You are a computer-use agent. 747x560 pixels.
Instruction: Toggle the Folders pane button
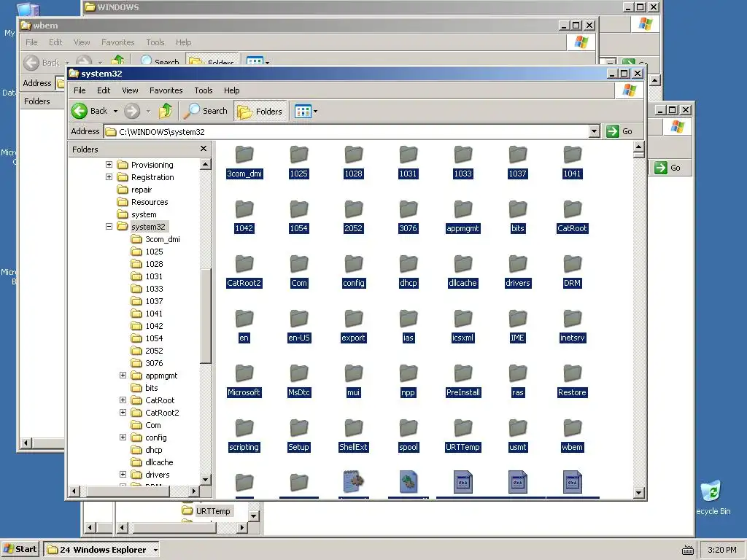260,111
